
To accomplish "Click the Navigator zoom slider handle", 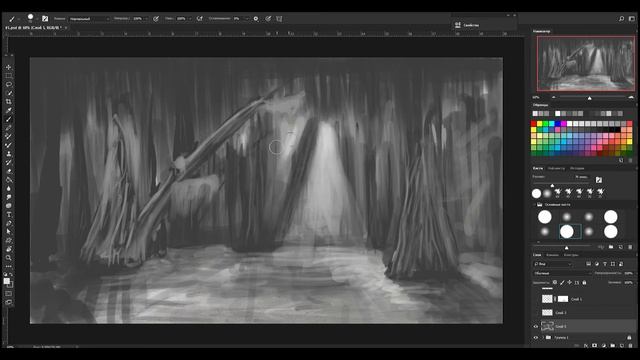I will coord(589,98).
